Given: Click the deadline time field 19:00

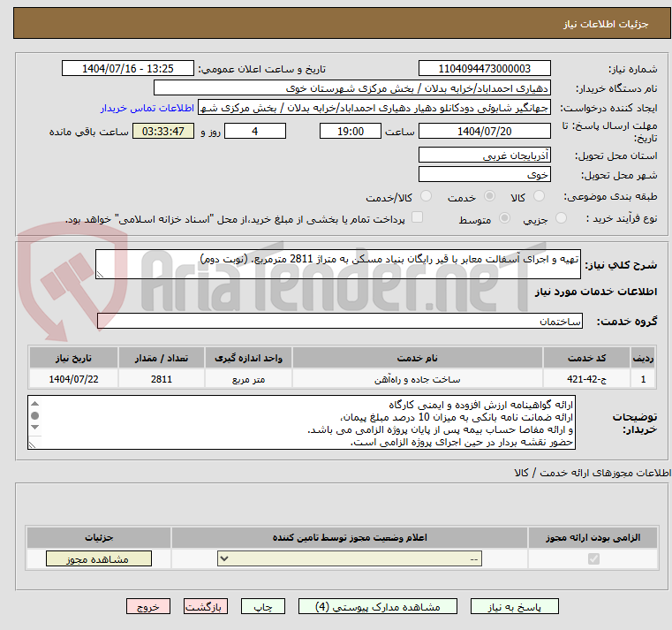Looking at the screenshot, I should [351, 132].
